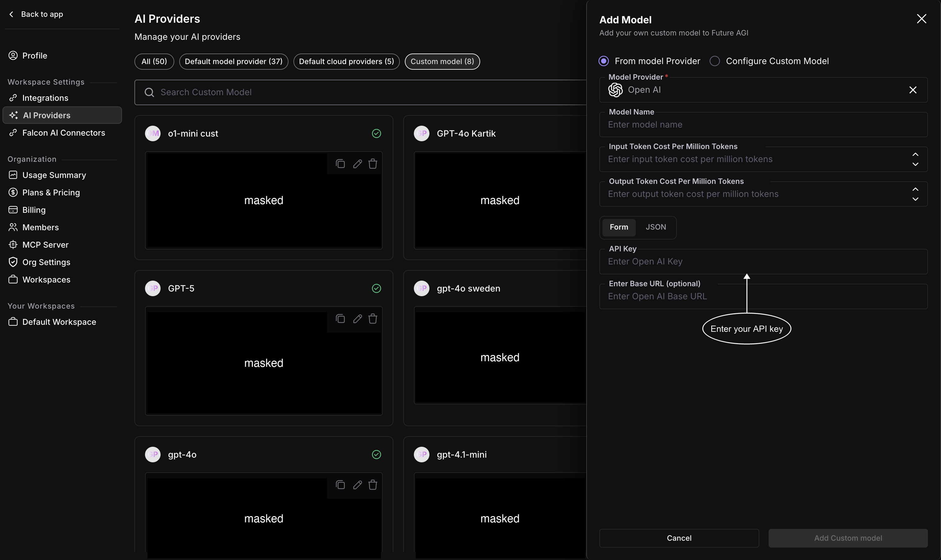Decrease output token cost with down arrow
The height and width of the screenshot is (560, 941).
point(915,199)
